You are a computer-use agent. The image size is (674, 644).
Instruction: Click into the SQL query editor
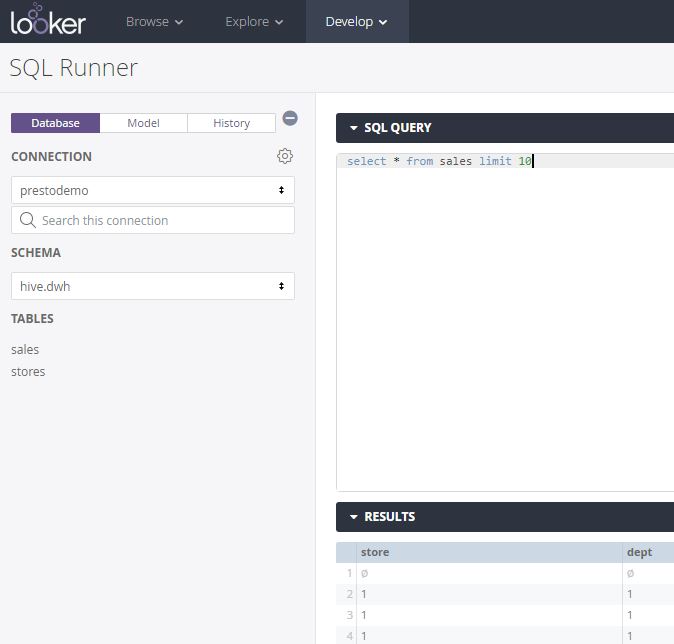tap(505, 322)
